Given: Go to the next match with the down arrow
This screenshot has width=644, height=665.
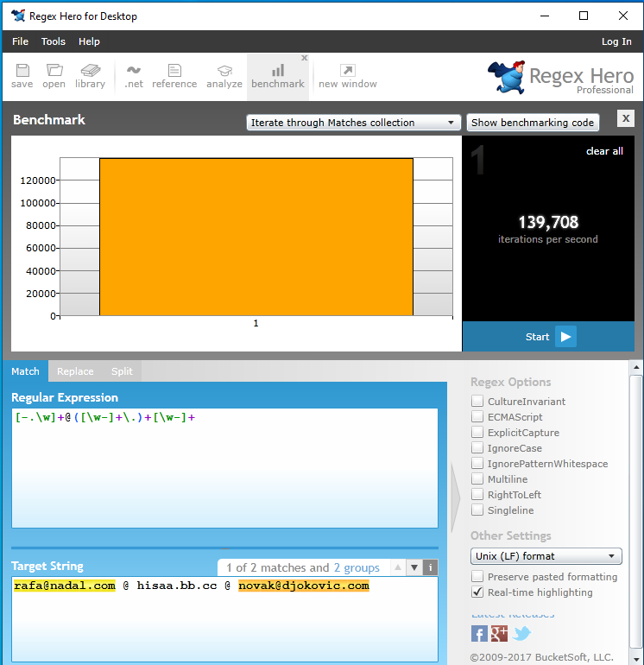Looking at the screenshot, I should [x=414, y=567].
